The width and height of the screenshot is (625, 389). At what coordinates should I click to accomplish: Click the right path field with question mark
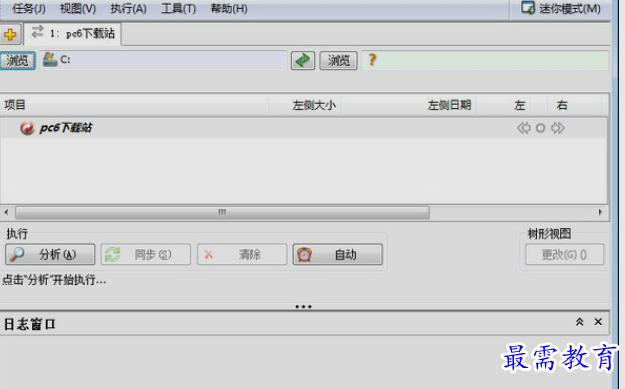coord(485,60)
